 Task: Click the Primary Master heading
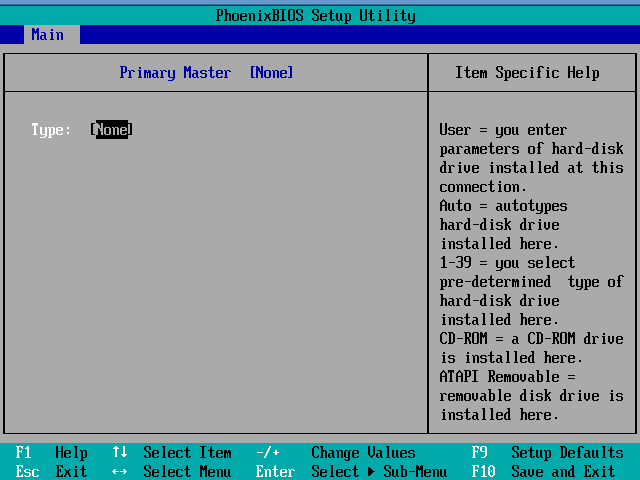click(175, 73)
